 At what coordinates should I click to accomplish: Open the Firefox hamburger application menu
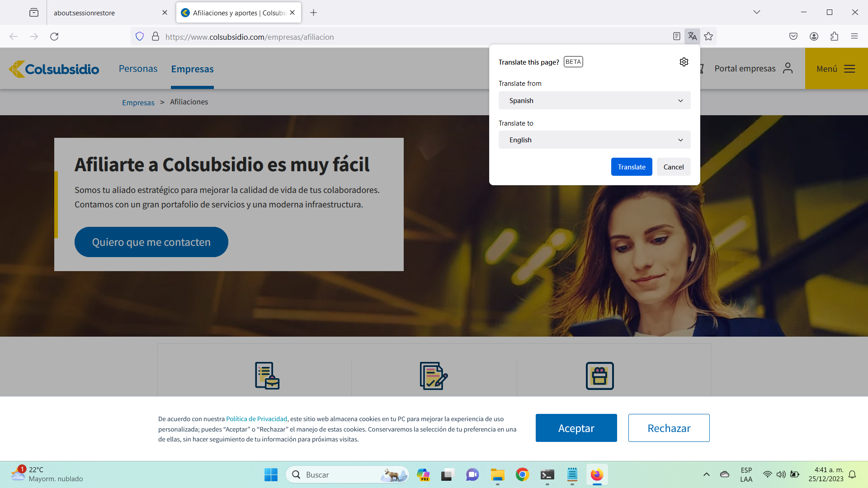click(x=854, y=37)
